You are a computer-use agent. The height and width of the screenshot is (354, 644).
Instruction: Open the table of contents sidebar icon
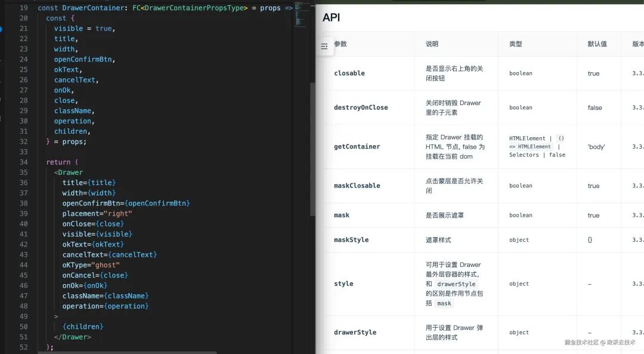click(324, 45)
